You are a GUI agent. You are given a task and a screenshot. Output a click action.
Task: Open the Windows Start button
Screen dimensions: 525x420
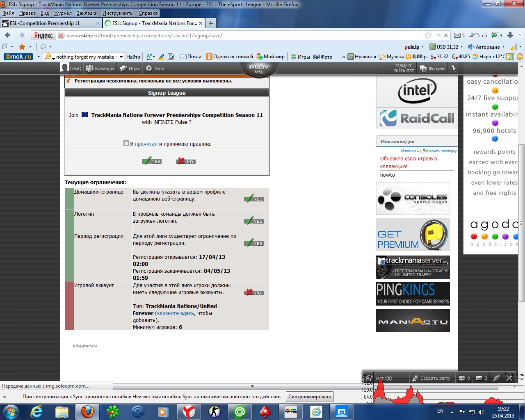pos(10,411)
